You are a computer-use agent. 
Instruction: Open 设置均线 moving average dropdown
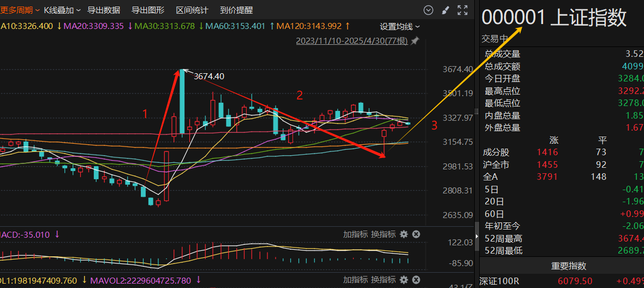coord(399,27)
